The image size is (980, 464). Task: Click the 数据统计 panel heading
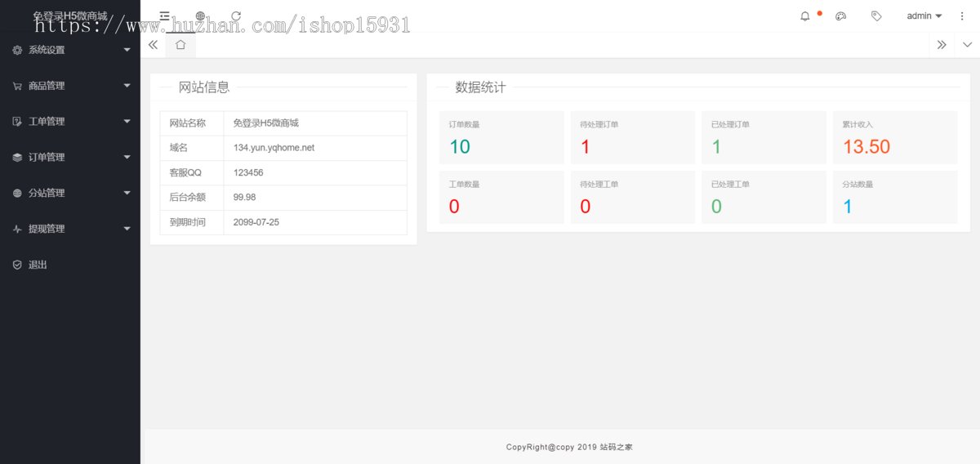pos(480,87)
